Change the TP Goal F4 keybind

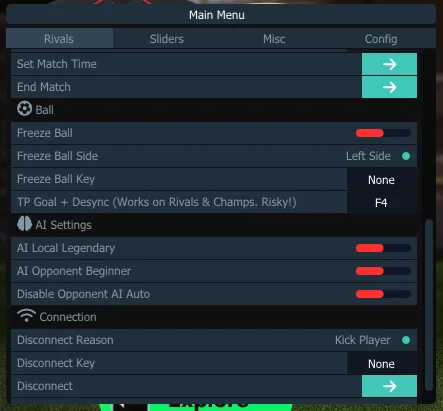click(382, 203)
